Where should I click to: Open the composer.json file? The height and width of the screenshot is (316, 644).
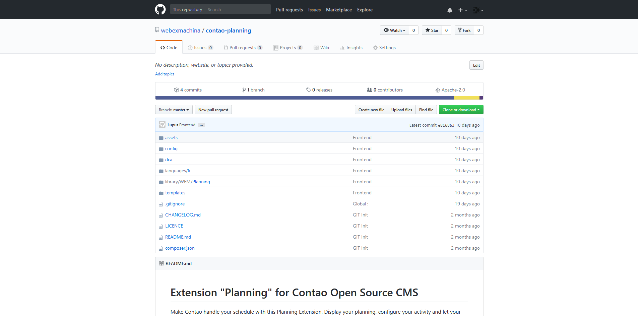pos(180,248)
